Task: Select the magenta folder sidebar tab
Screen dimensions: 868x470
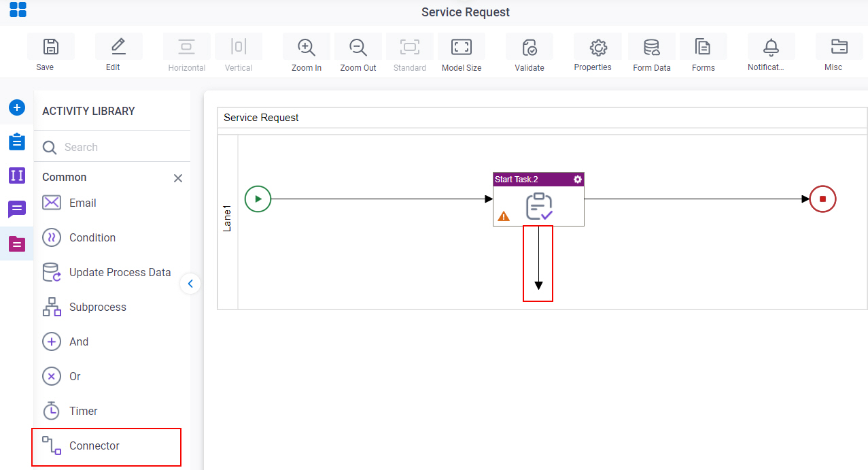Action: coord(17,244)
